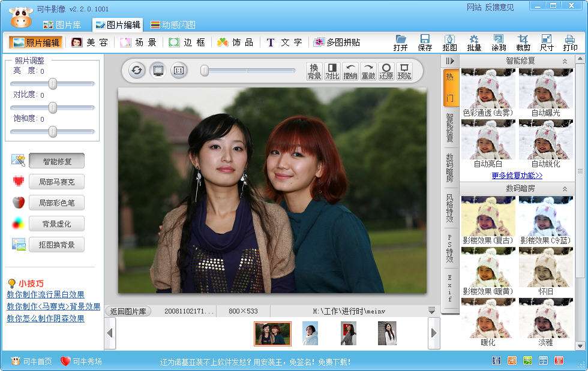Switch to the 图片库 tab

point(62,25)
